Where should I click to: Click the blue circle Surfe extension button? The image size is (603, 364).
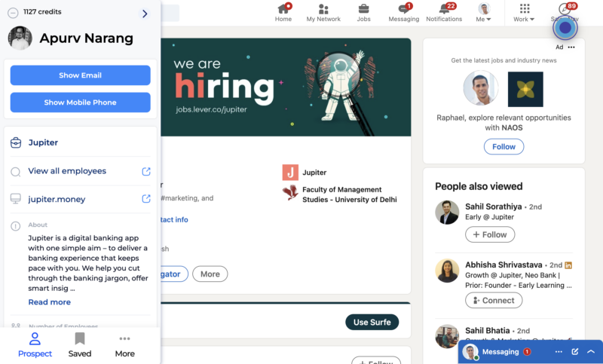565,28
